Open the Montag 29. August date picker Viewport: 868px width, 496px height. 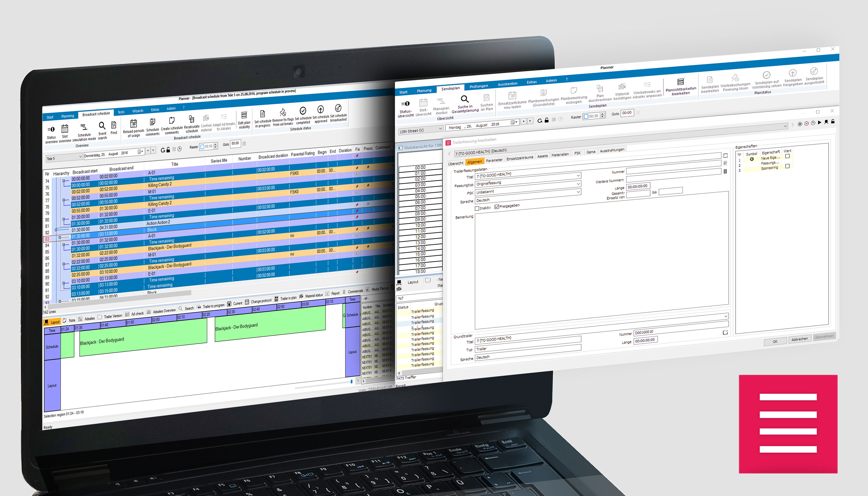click(514, 122)
